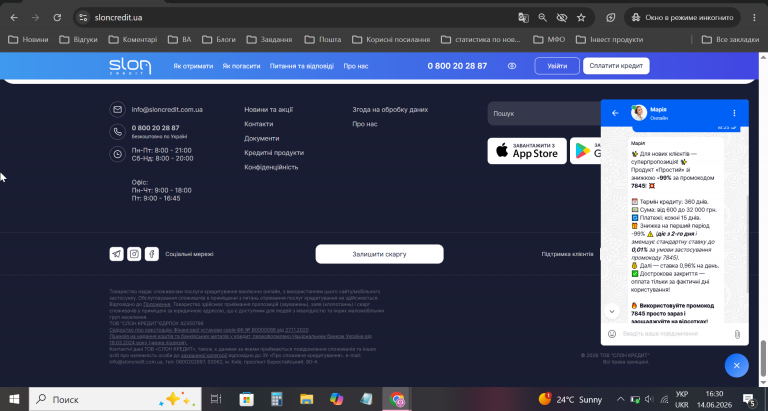Close chat widget with round X button
This screenshot has height=411, width=768.
point(736,365)
